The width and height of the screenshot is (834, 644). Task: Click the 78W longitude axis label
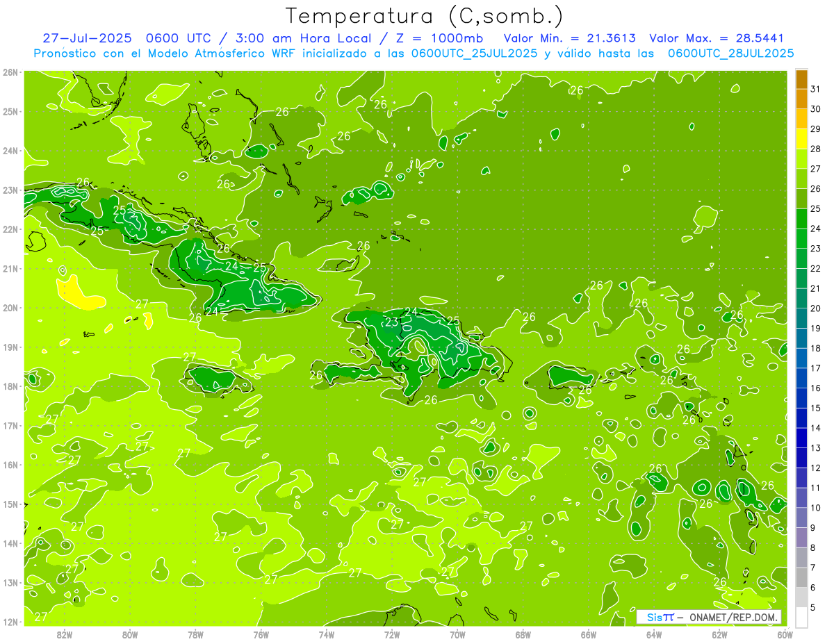pyautogui.click(x=195, y=634)
